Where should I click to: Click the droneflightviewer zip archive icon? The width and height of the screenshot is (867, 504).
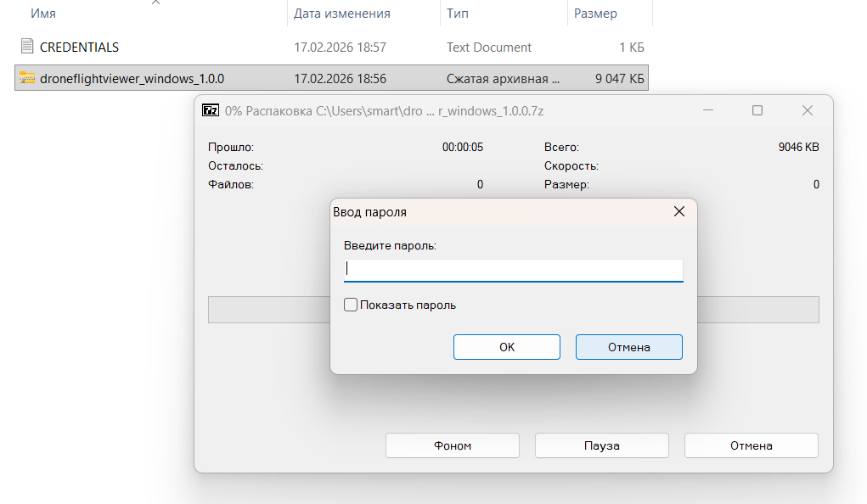coord(26,79)
